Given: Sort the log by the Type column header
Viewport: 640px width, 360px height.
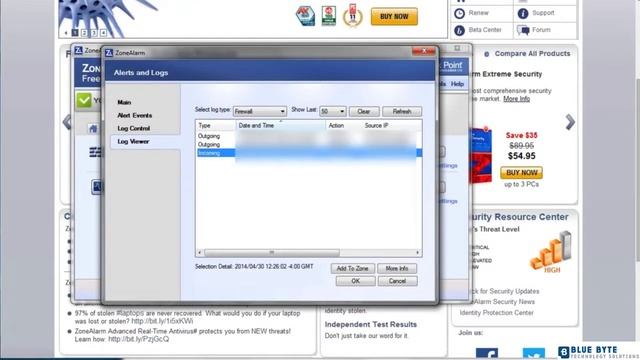Looking at the screenshot, I should point(216,125).
